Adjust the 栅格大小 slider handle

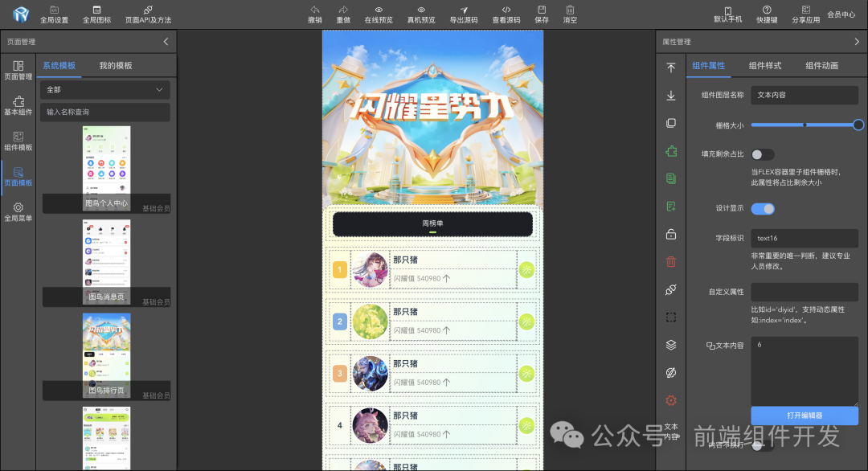pos(858,125)
